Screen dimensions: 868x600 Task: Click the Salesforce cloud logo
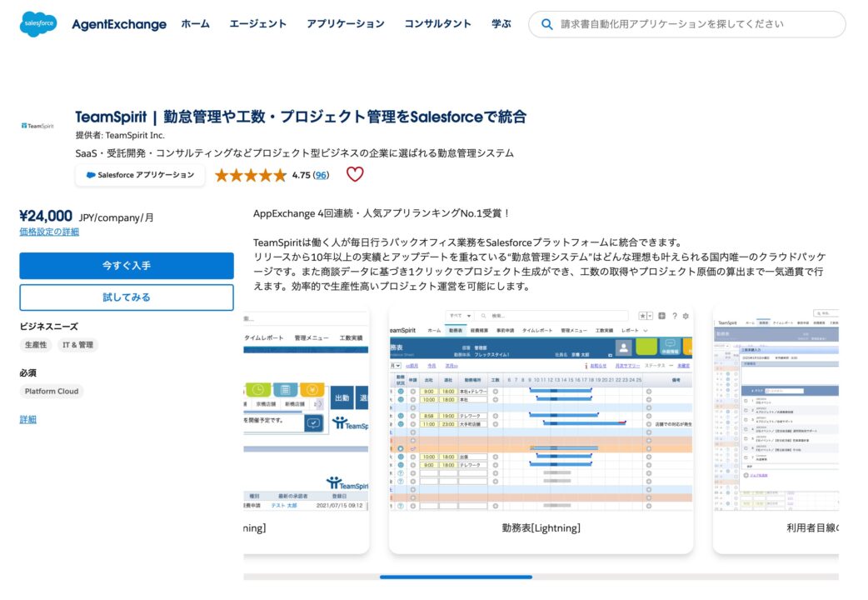click(x=38, y=24)
